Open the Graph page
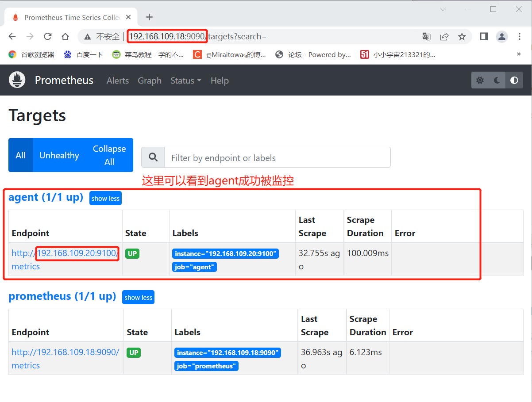The height and width of the screenshot is (402, 532). pos(150,80)
